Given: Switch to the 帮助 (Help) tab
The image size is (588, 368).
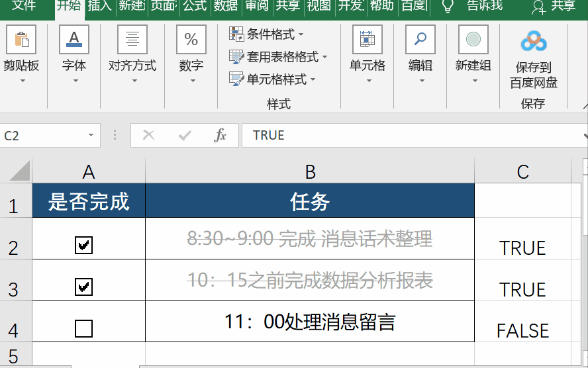Looking at the screenshot, I should [381, 5].
